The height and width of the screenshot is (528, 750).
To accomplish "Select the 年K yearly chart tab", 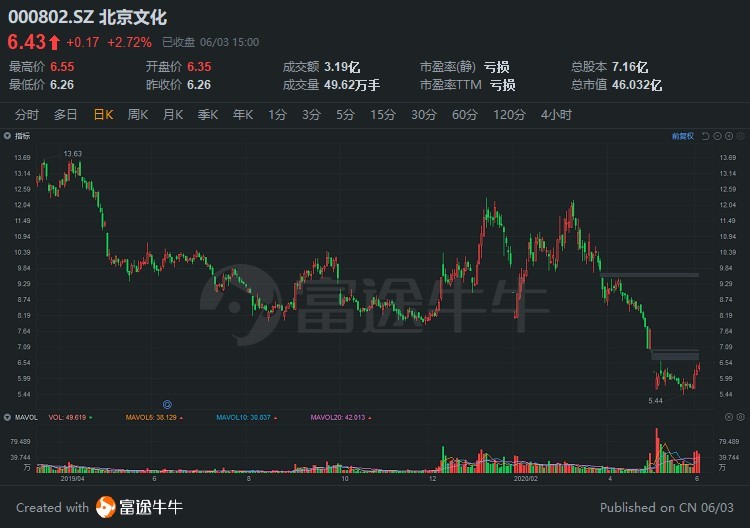I will point(243,115).
